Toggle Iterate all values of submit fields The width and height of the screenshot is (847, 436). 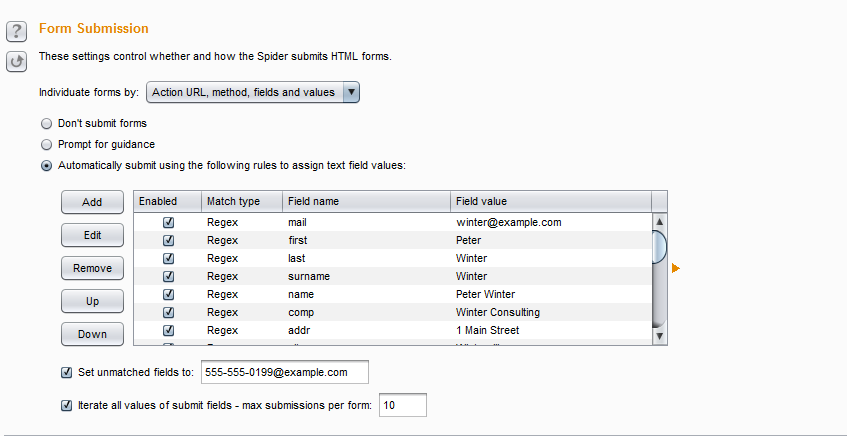pyautogui.click(x=67, y=406)
